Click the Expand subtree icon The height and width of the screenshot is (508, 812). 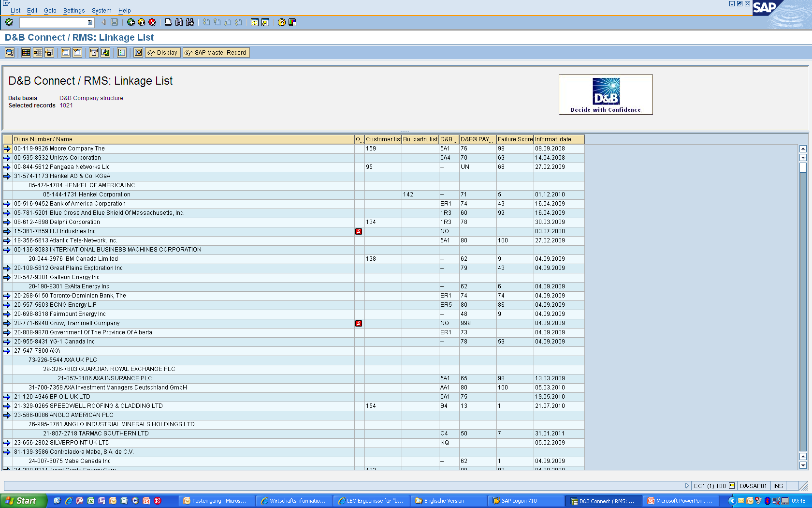66,53
